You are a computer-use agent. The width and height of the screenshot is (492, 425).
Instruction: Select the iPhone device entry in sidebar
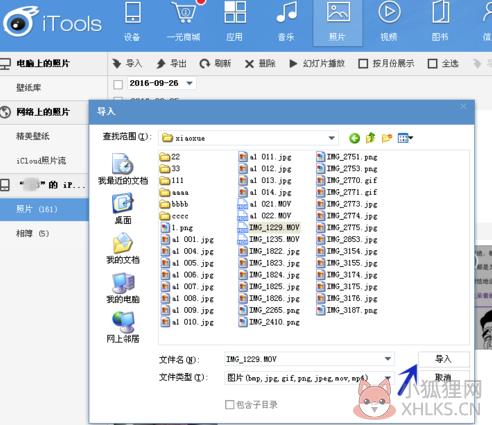point(43,185)
